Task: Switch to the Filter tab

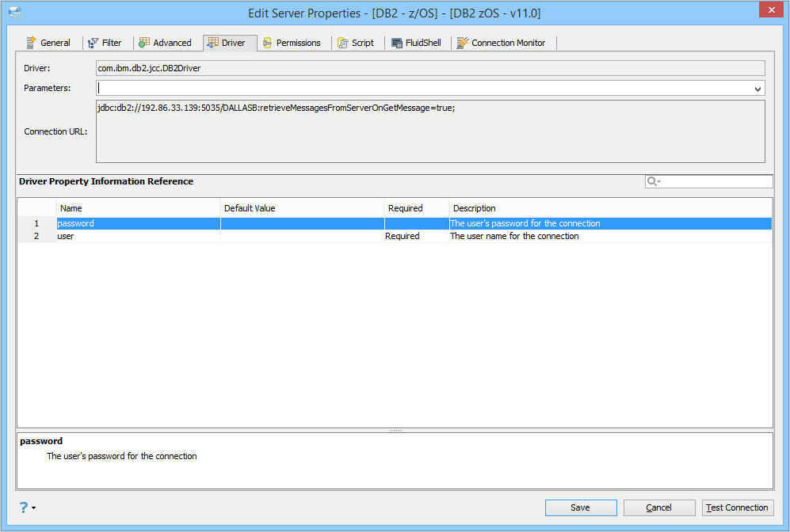Action: pos(105,43)
